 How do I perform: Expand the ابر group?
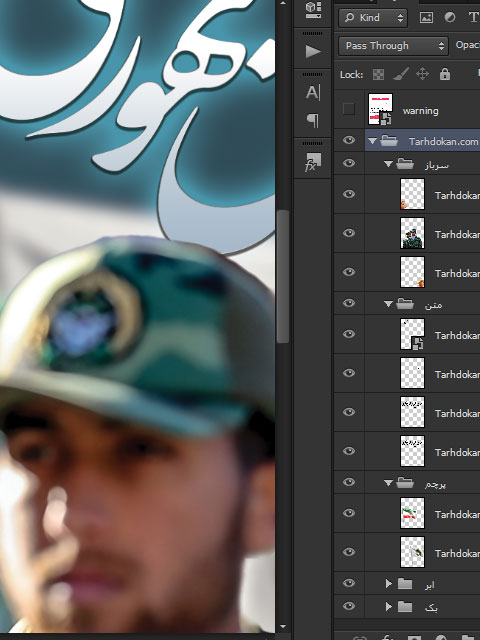(x=389, y=584)
